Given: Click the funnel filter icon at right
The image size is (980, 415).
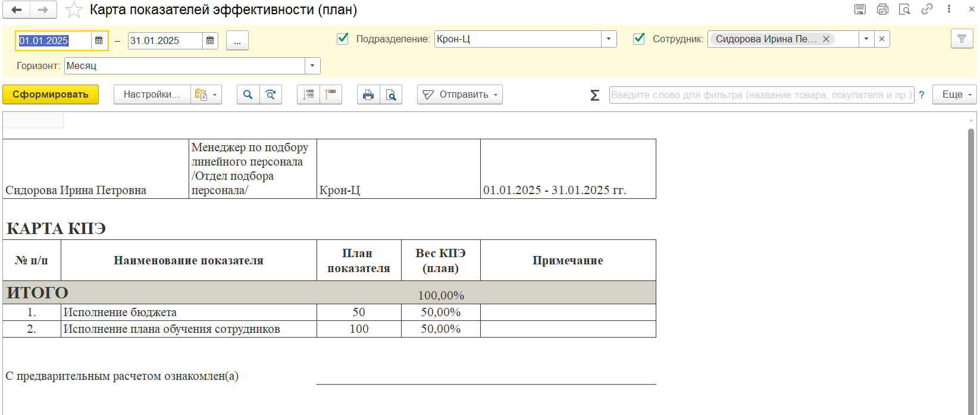Looking at the screenshot, I should (x=962, y=39).
